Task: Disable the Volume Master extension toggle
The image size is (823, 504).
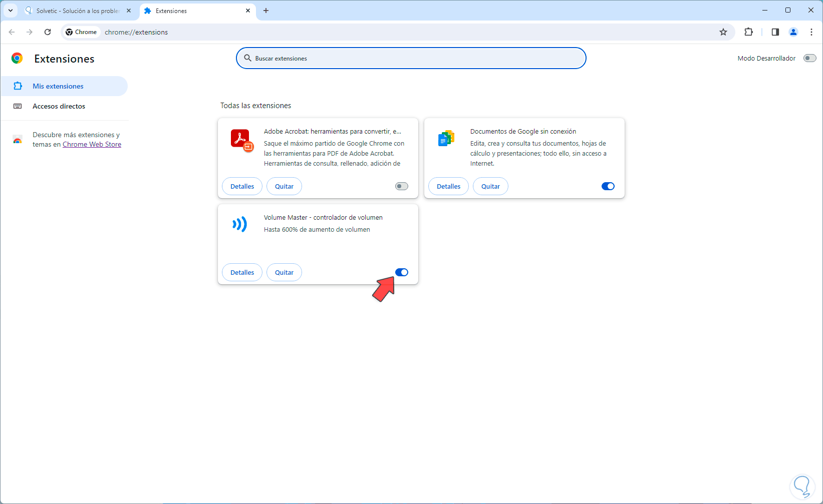Action: [x=402, y=272]
